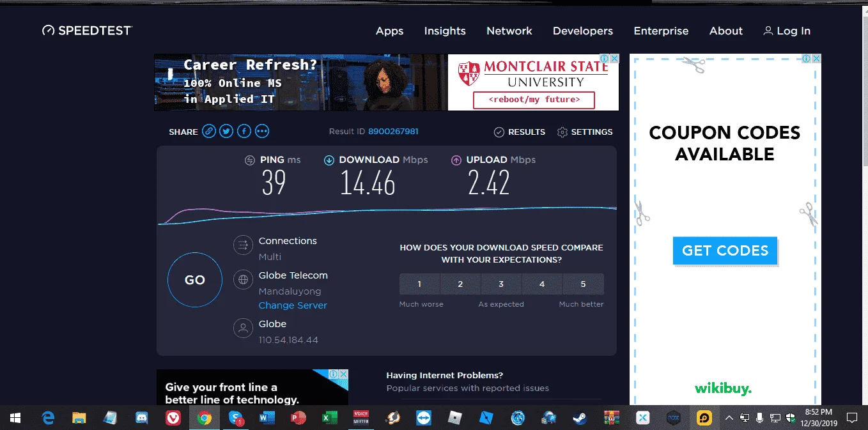Open PowerPoint from taskbar
The height and width of the screenshot is (430, 868).
[x=298, y=418]
